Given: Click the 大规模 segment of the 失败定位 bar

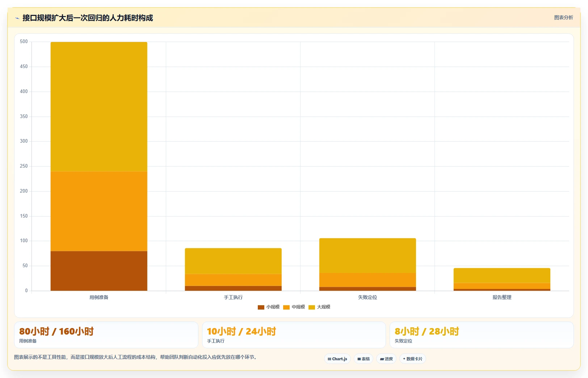Looking at the screenshot, I should 367,256.
